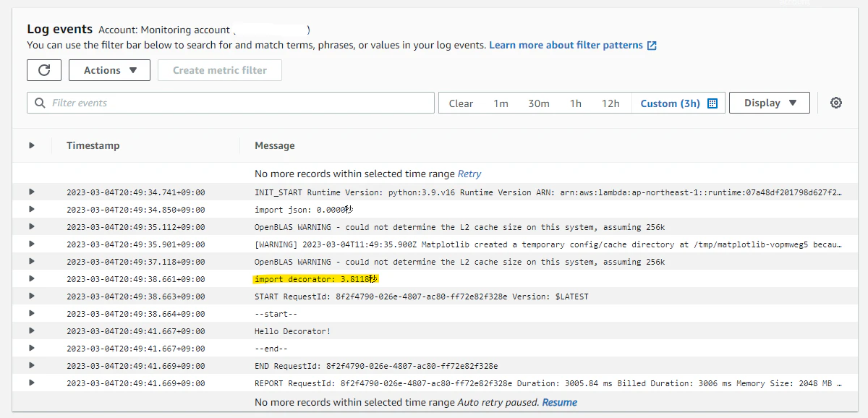Click timestamp 2023-03-04T20:49:38.661+09:00
Viewport: 868px width, 418px height.
point(136,279)
